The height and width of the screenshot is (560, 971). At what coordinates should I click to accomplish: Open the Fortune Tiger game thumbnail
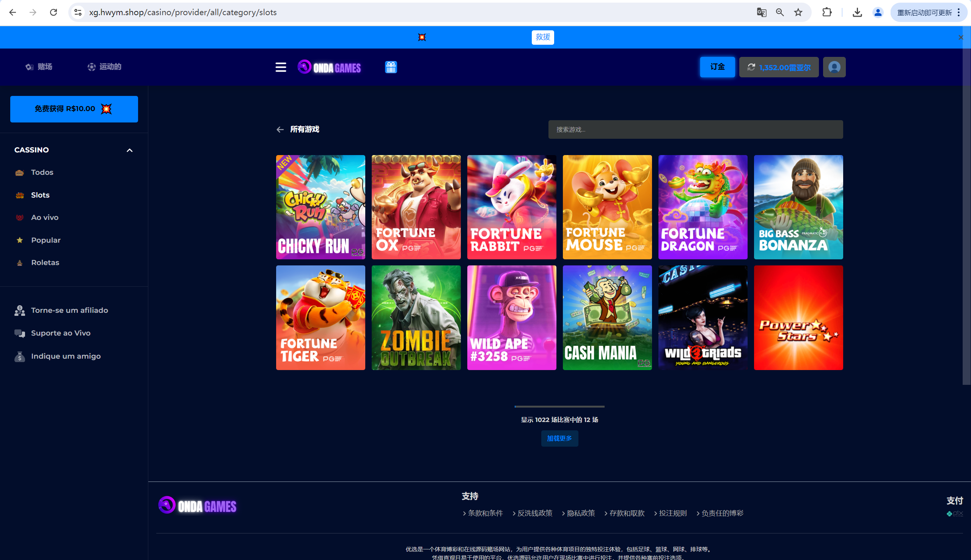[321, 317]
